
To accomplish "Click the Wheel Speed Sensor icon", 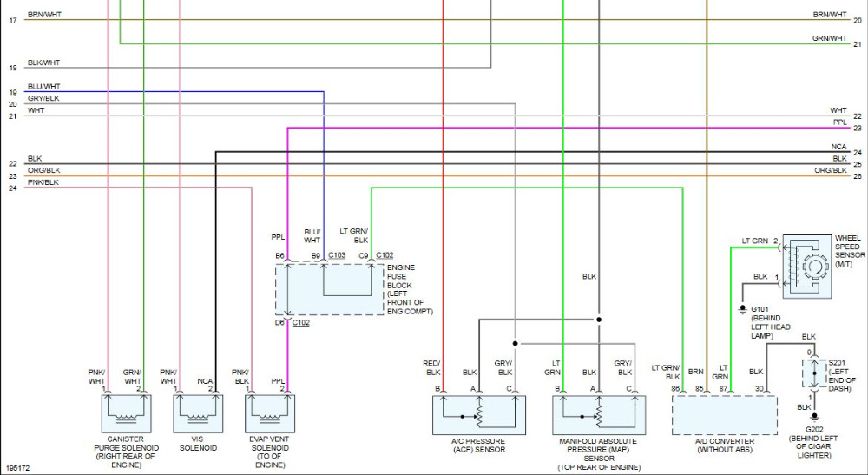I will [x=806, y=267].
